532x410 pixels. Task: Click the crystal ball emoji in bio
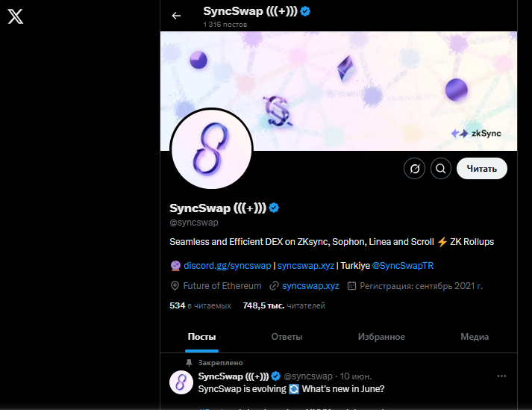point(175,266)
